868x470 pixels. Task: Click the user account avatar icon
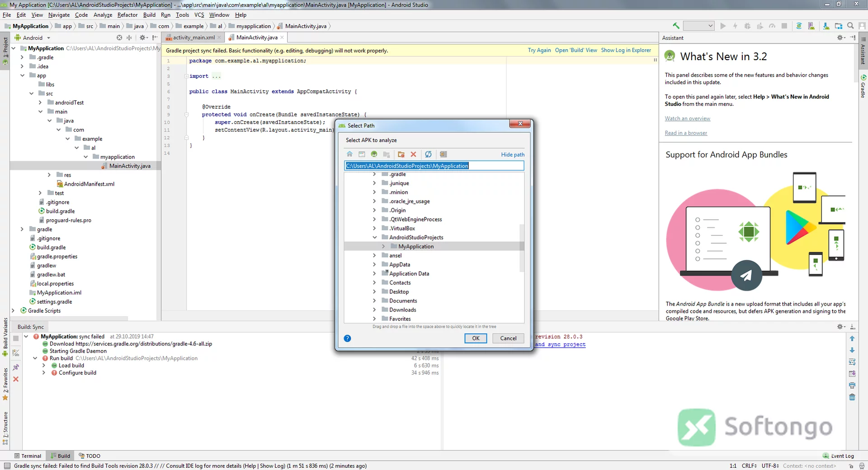point(862,26)
